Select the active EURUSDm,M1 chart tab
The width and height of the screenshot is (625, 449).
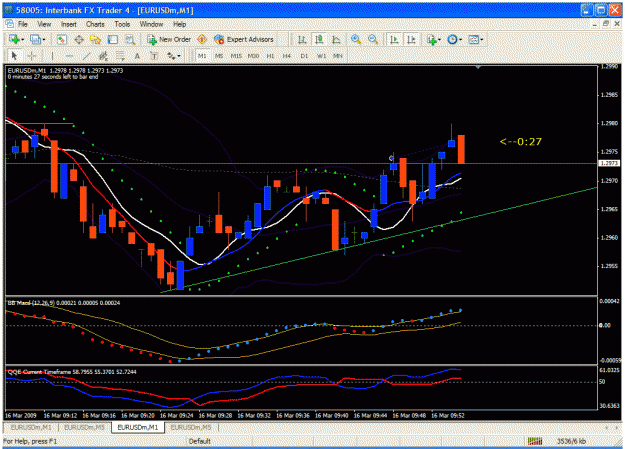138,427
